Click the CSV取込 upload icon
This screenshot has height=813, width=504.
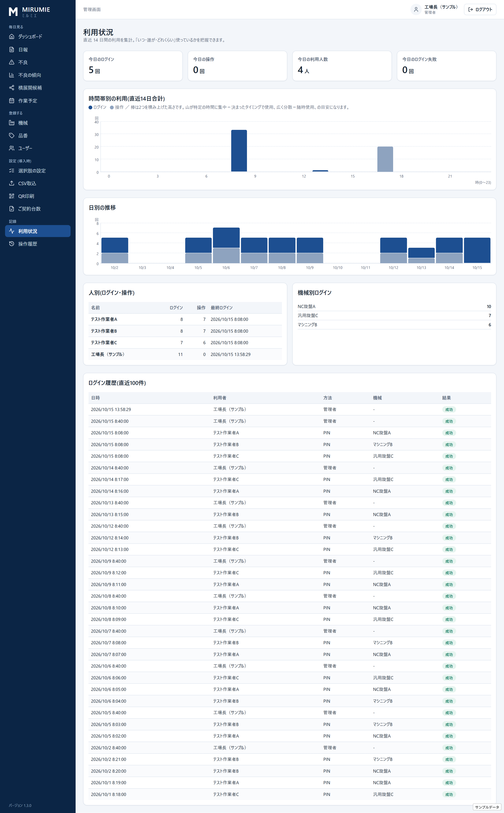(x=12, y=183)
